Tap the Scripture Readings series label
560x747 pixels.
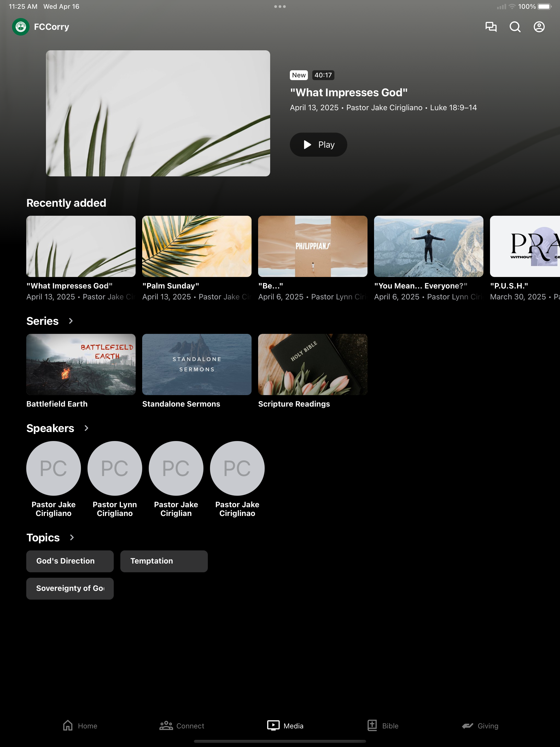pyautogui.click(x=294, y=404)
